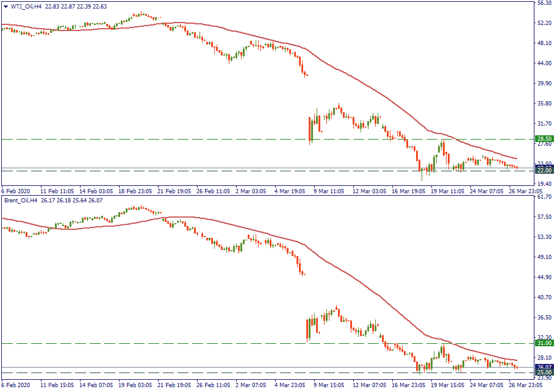Click the 14 Feb 07:05 label under Brent chart
Viewport: 557px width, 392px height.
coord(95,385)
